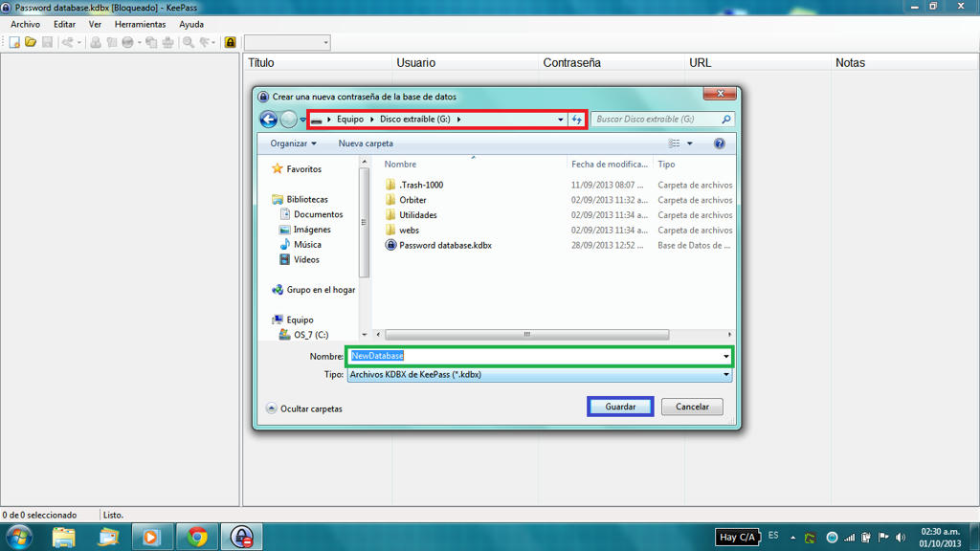The width and height of the screenshot is (980, 551).
Task: Click the Cancelar button
Action: click(x=692, y=407)
